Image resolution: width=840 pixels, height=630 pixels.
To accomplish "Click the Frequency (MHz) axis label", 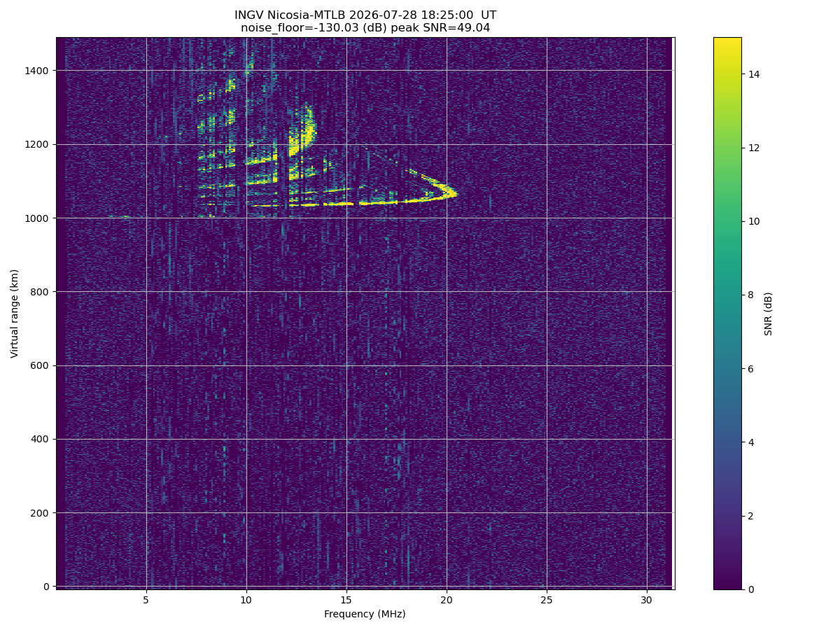I will click(x=365, y=614).
